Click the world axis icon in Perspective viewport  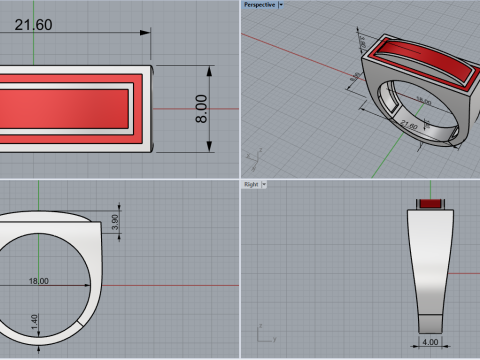point(254,160)
